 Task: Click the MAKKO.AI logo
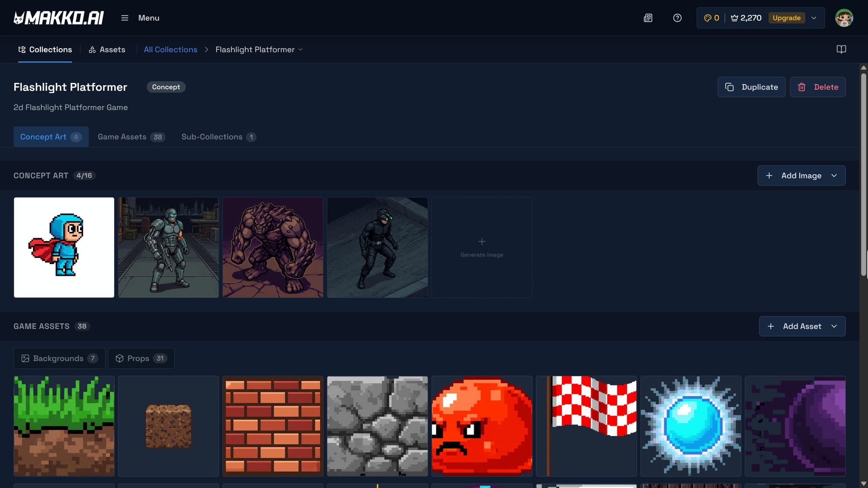click(59, 18)
